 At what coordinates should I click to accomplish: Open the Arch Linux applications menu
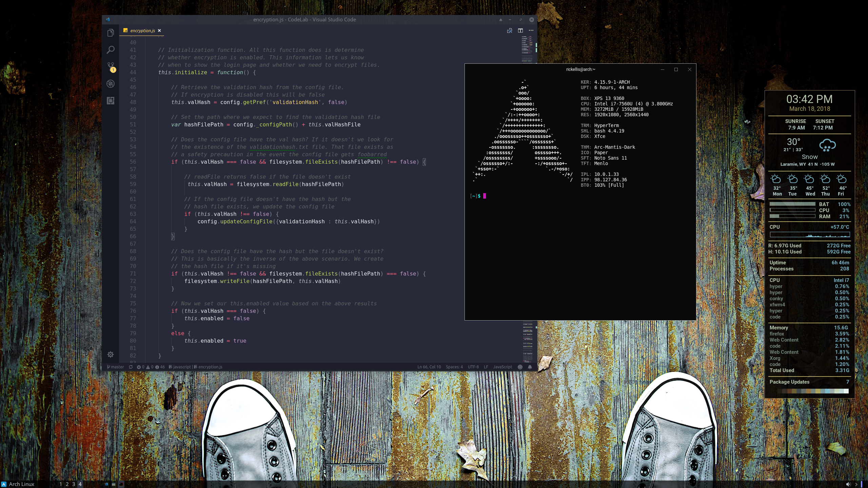point(18,484)
